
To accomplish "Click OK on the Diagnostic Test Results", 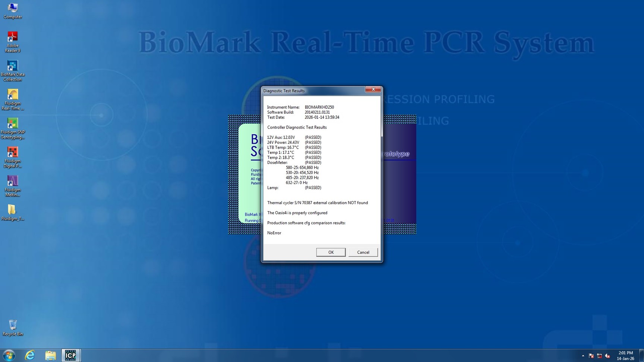I will click(x=331, y=252).
